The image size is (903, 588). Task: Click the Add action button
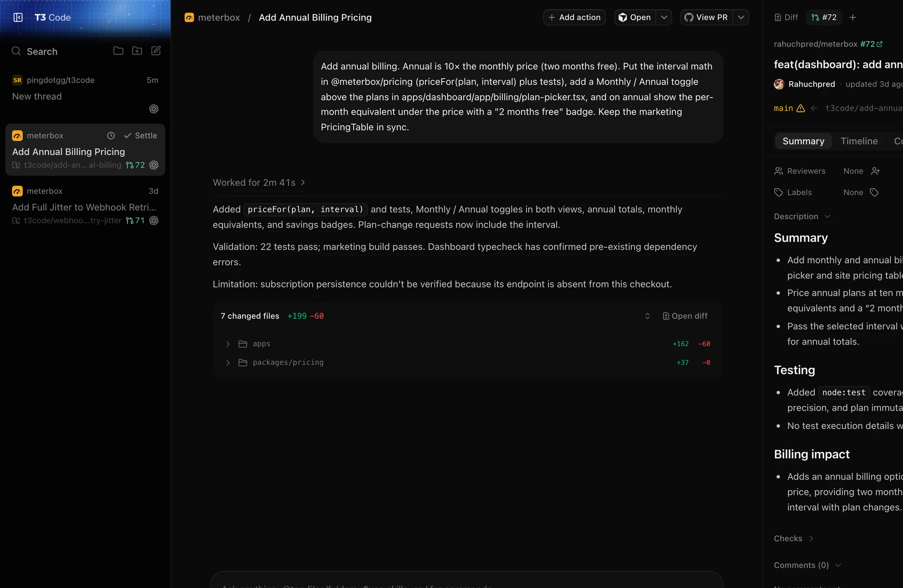tap(574, 18)
